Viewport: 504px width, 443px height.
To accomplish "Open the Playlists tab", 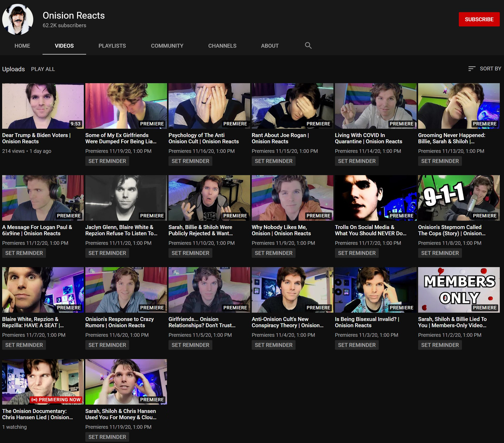I will [x=112, y=46].
